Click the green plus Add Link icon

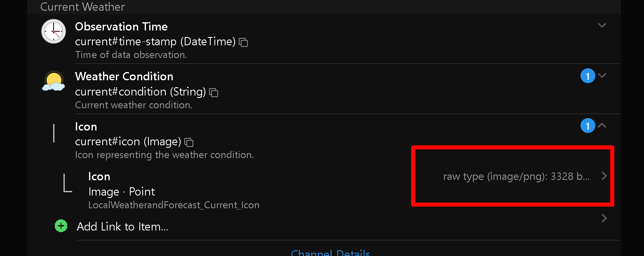(x=61, y=226)
